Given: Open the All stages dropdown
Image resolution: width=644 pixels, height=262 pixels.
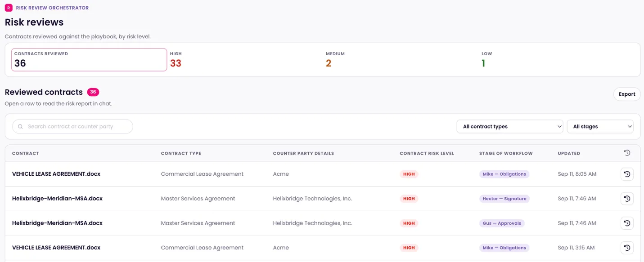Looking at the screenshot, I should click(x=600, y=127).
